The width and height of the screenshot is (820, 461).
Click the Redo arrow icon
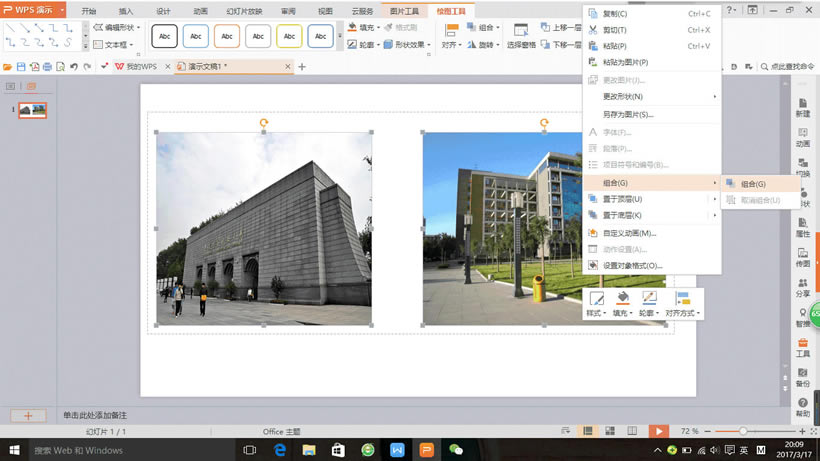click(87, 67)
